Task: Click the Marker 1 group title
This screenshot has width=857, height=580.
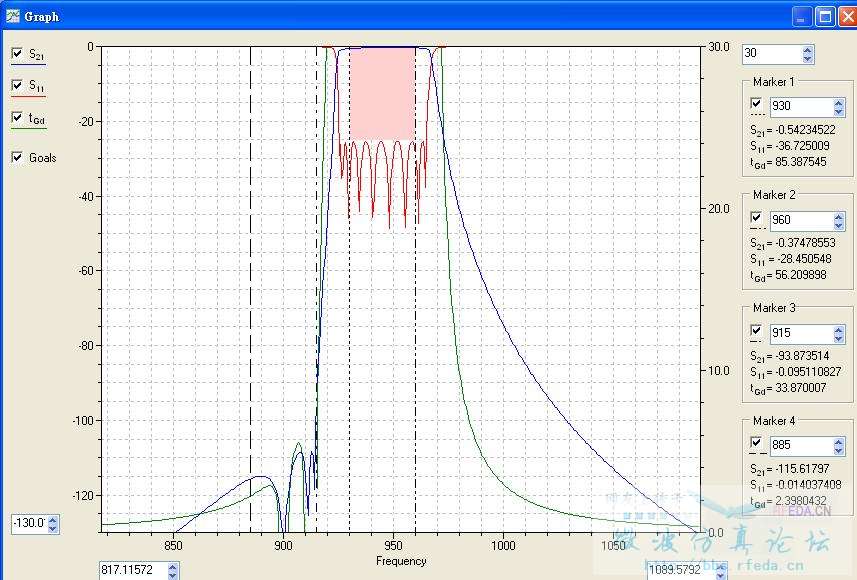Action: 773,82
